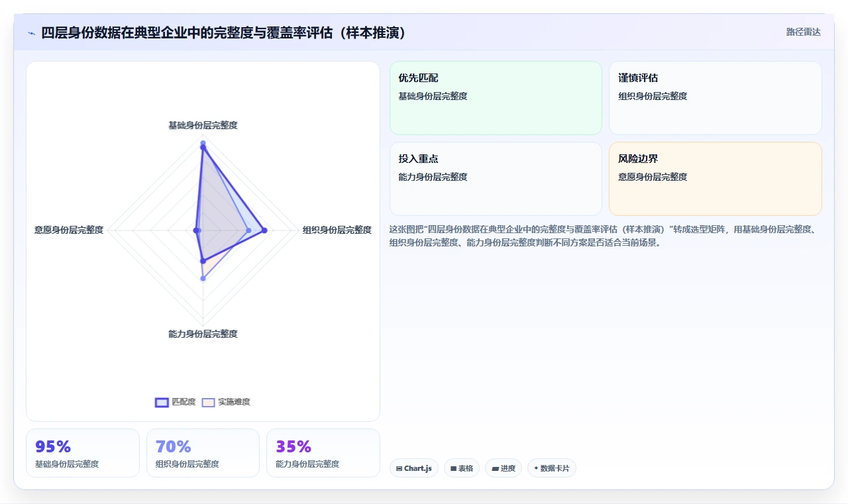Click 能力身份层完整度 text in 投入重点 card
Image resolution: width=848 pixels, height=504 pixels.
pos(433,177)
